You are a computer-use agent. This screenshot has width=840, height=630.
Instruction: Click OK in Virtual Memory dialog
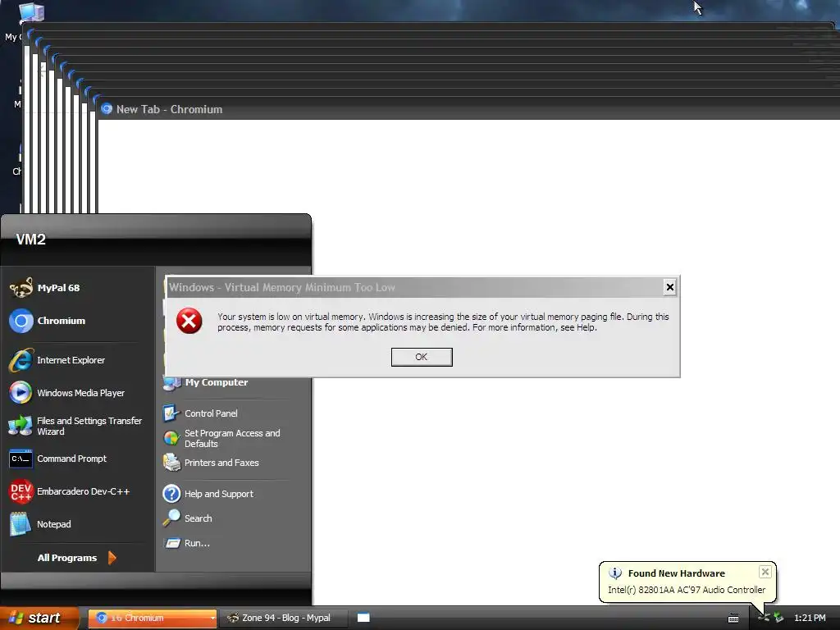(x=422, y=357)
